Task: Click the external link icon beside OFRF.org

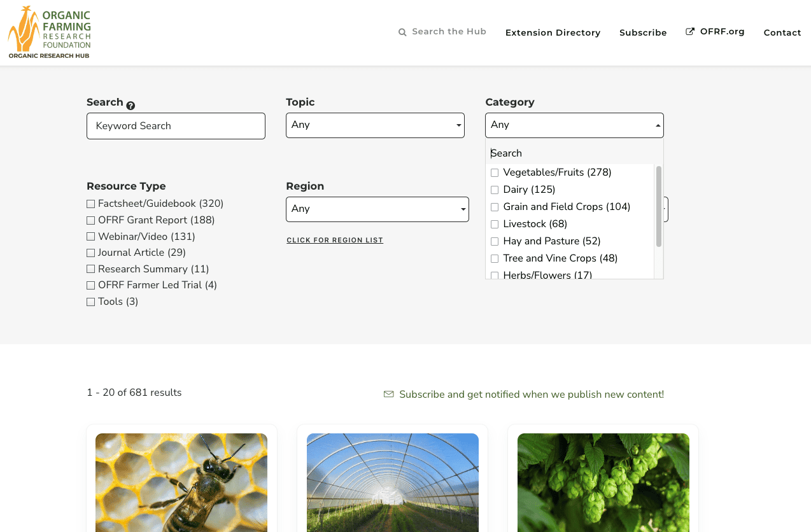Action: tap(690, 32)
